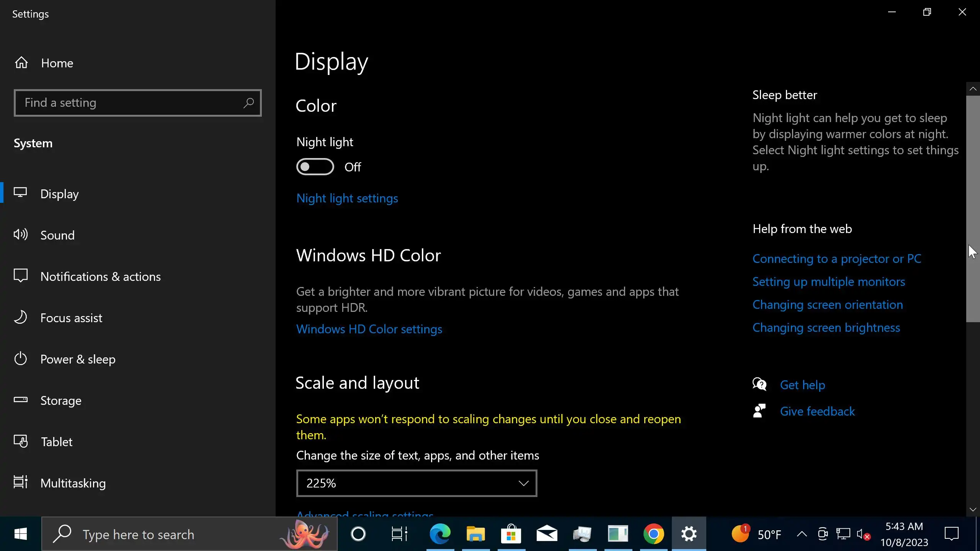Turn on the Night light toggle
Viewport: 980px width, 551px height.
pyautogui.click(x=315, y=167)
